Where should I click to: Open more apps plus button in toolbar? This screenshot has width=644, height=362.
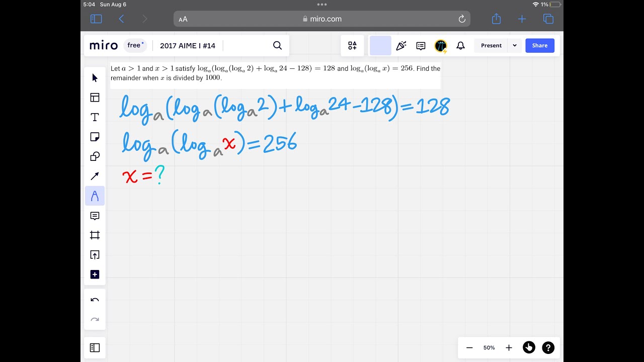(95, 275)
